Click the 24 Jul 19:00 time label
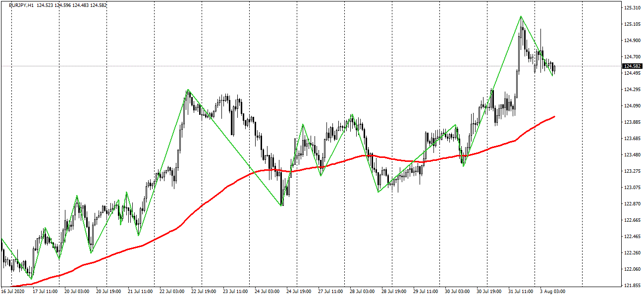Viewport: 644px width, 297px height. point(299,292)
